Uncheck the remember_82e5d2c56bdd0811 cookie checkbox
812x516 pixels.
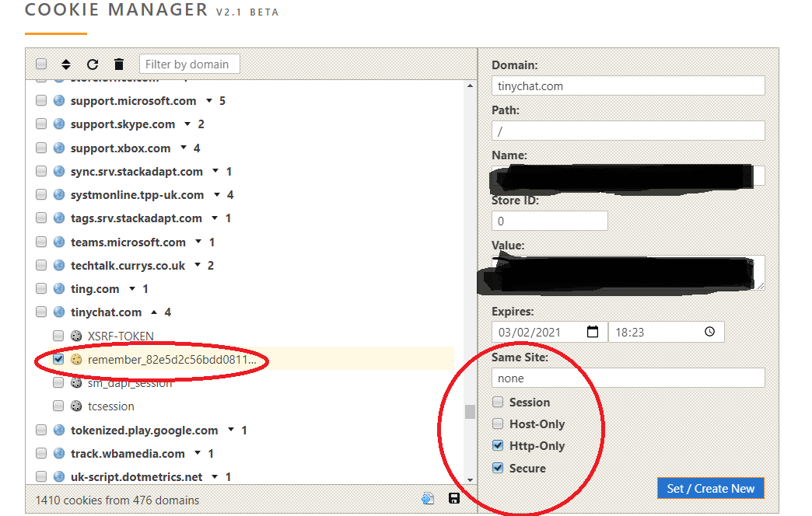click(x=58, y=359)
